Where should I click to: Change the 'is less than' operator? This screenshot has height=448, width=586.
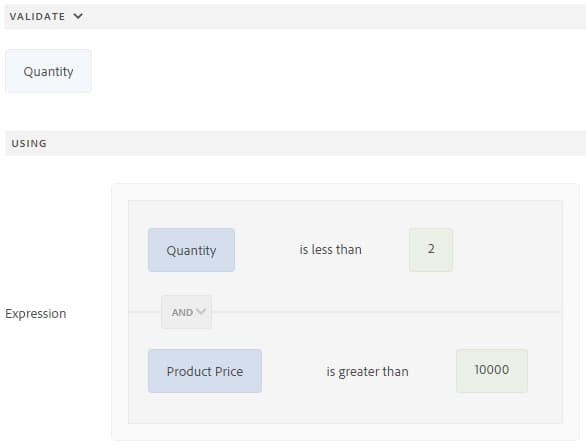330,250
